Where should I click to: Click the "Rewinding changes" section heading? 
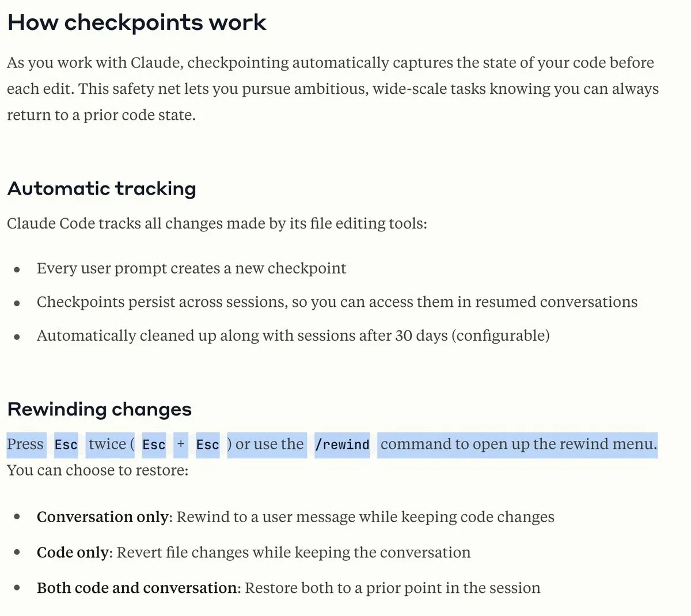[99, 409]
